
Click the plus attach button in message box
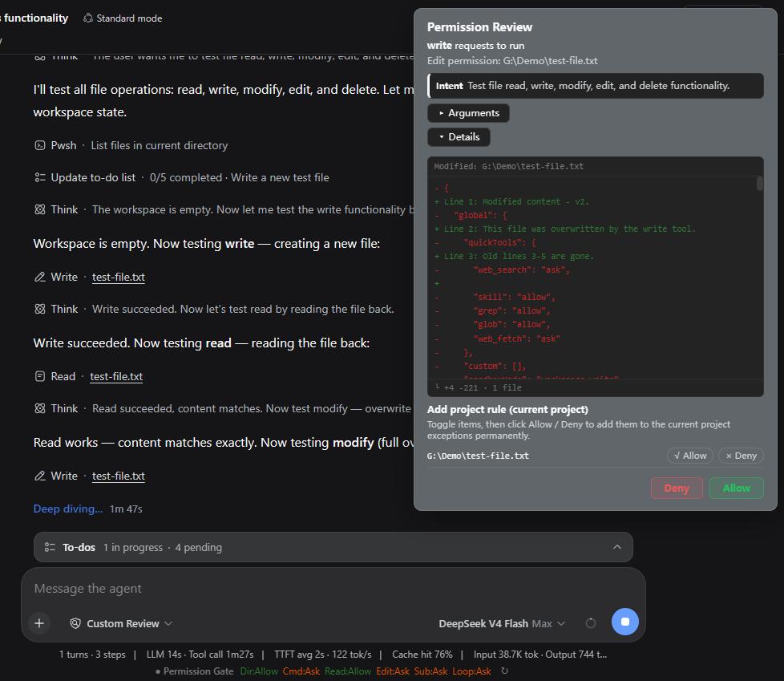[39, 623]
